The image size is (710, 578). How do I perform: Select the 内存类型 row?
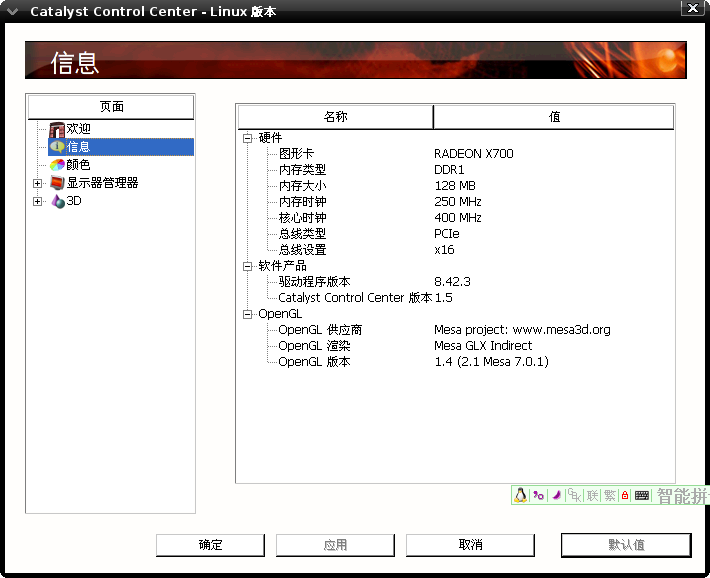[x=458, y=170]
